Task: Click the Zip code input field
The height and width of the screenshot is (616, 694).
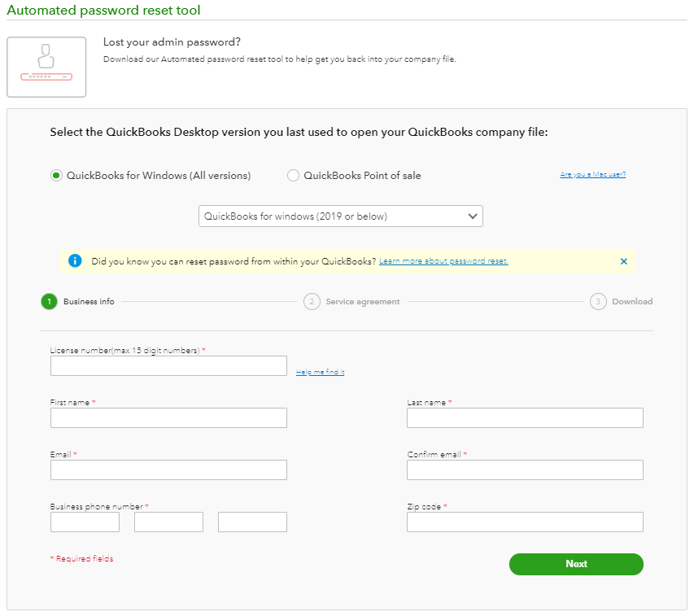Action: click(525, 522)
